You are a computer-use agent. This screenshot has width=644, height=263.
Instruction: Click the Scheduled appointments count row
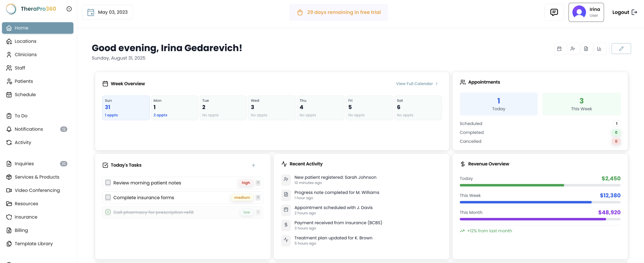[540, 123]
